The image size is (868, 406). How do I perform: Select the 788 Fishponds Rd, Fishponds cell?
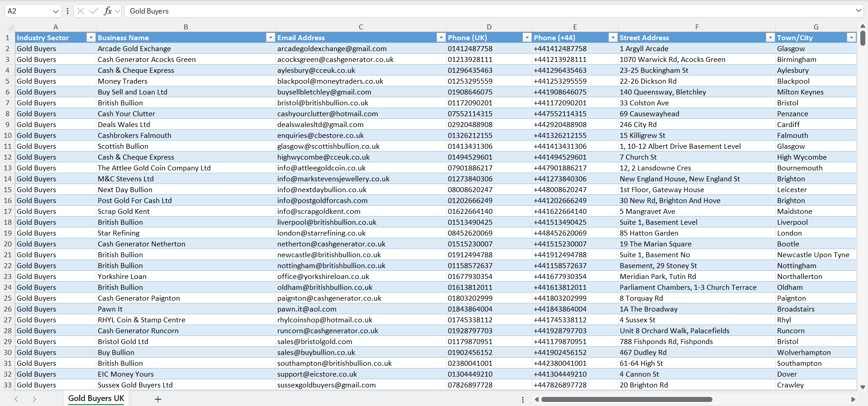697,341
